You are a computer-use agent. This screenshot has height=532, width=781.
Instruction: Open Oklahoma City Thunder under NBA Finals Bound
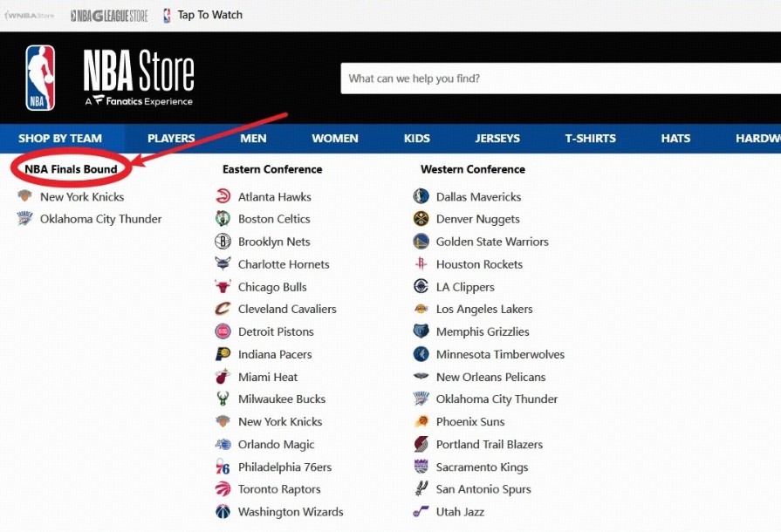100,219
